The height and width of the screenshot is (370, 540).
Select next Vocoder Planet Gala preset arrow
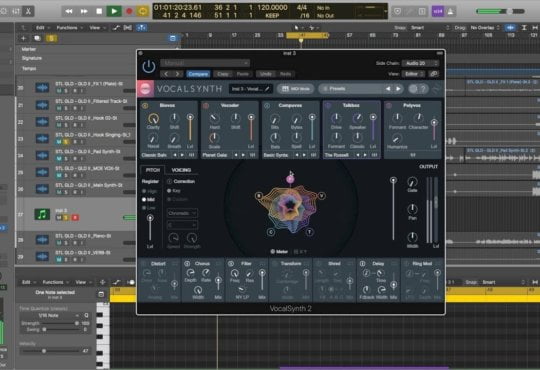[x=243, y=155]
